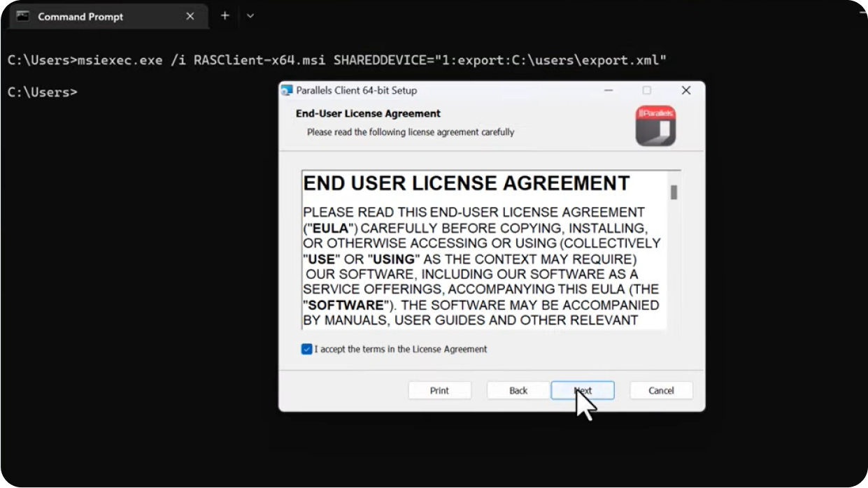Click the Parallels Client setup title bar icon
The height and width of the screenshot is (488, 868).
point(287,90)
